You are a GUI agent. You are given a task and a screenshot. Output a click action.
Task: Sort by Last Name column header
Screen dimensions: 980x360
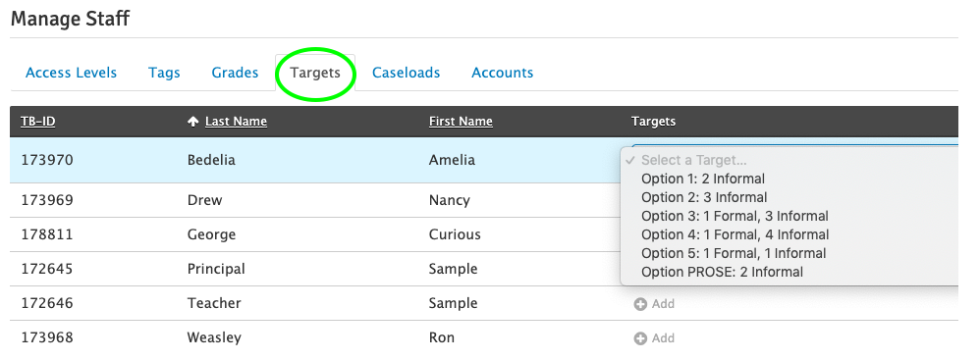tap(237, 121)
